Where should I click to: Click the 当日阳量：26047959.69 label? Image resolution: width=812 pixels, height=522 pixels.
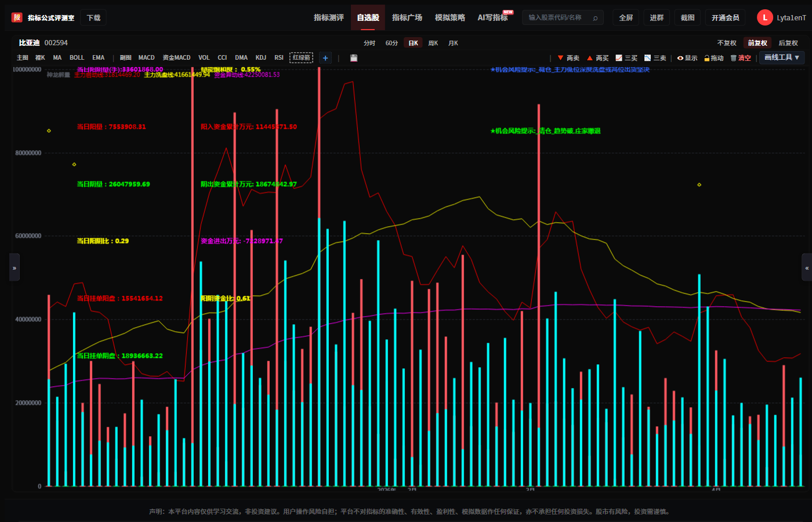pos(114,184)
